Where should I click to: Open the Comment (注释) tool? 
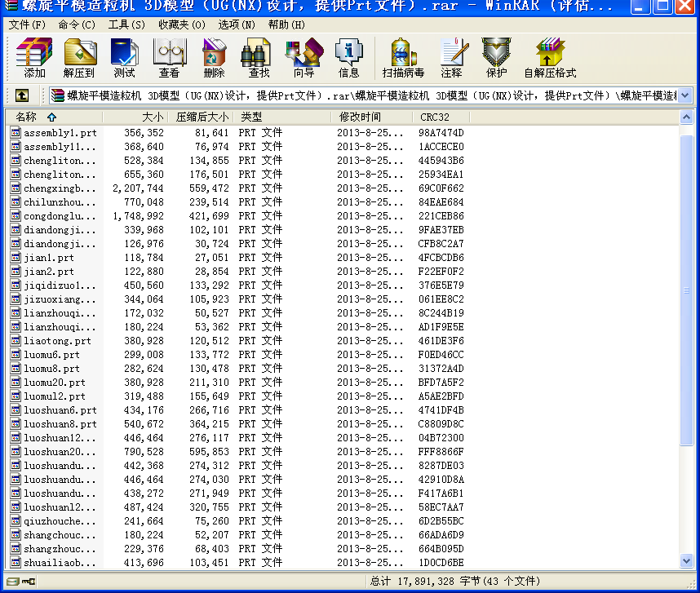pyautogui.click(x=451, y=58)
